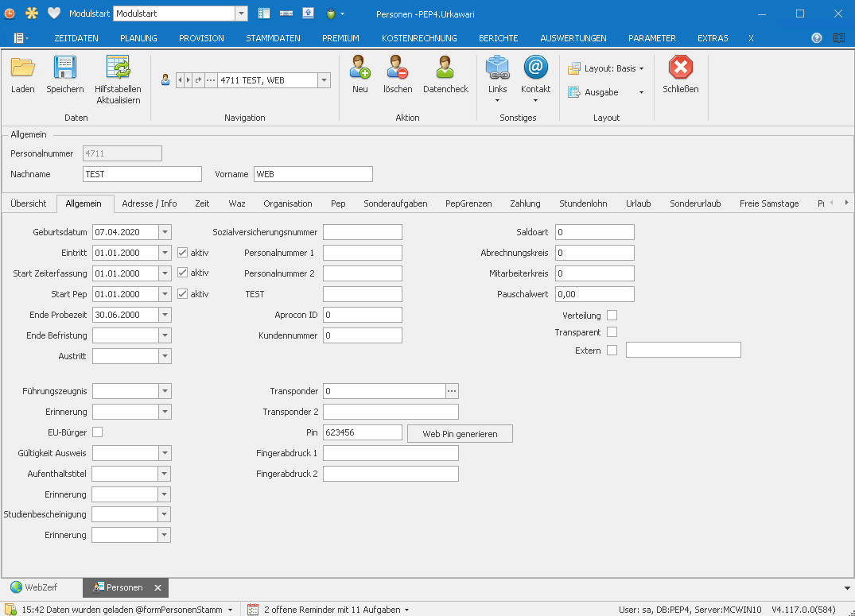
Task: Tick the Transparent checkbox
Action: coord(612,332)
